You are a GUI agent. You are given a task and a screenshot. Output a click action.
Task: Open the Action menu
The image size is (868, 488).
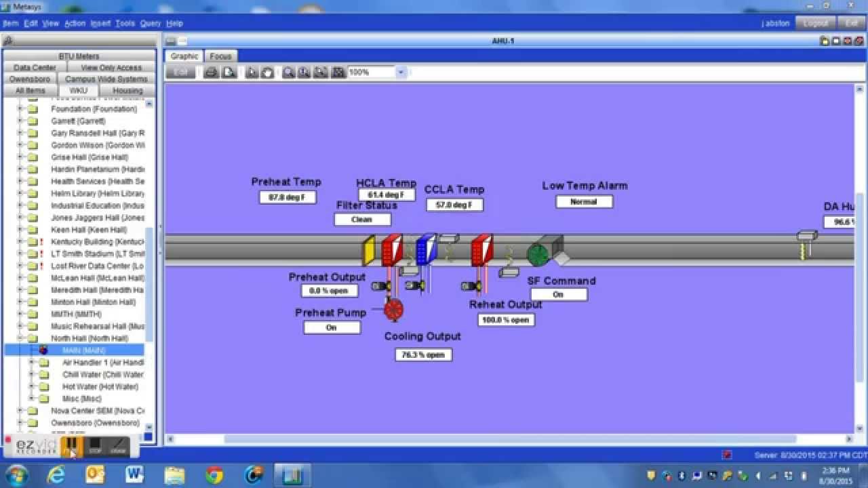[75, 23]
